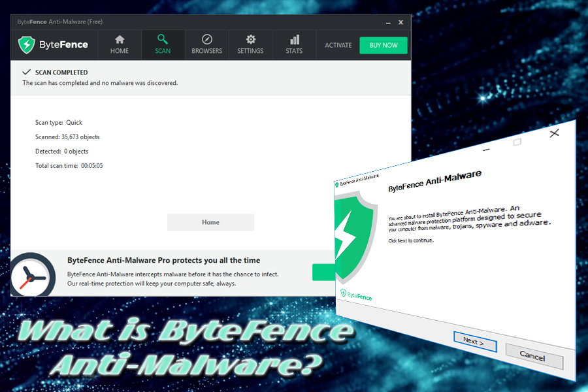This screenshot has height=392, width=588.
Task: Minimize the ByteFence installer dialog
Action: (486, 150)
